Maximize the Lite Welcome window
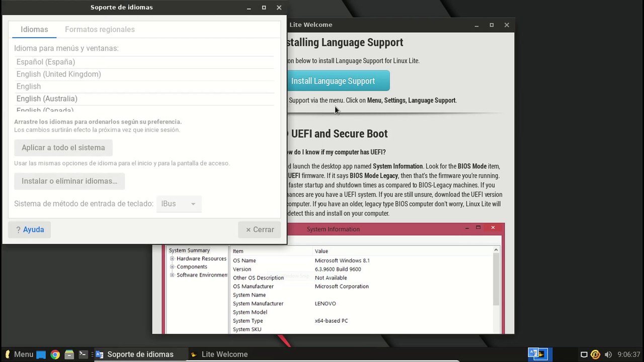The image size is (644, 362). [492, 25]
